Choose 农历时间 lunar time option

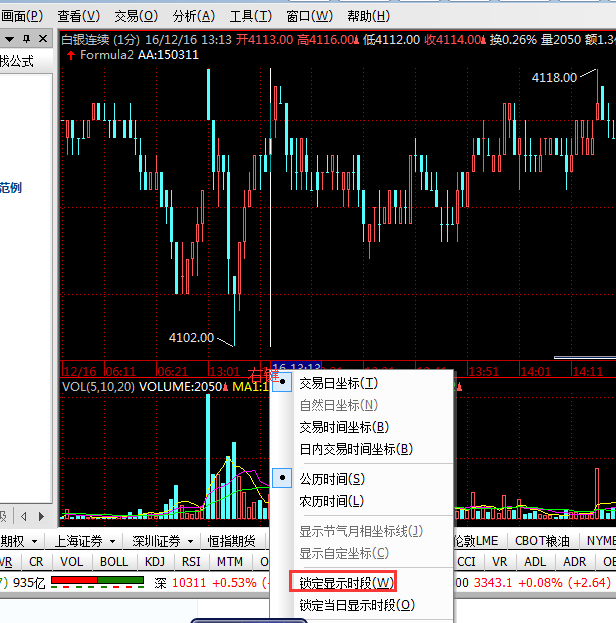(x=332, y=501)
